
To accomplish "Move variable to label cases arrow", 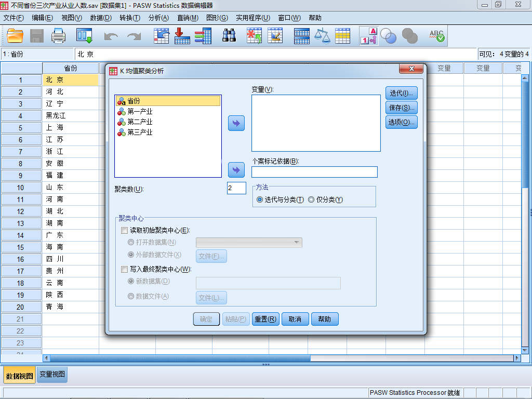I will (236, 170).
